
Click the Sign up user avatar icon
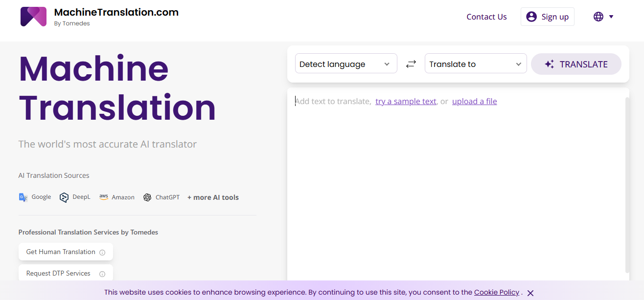pos(531,17)
